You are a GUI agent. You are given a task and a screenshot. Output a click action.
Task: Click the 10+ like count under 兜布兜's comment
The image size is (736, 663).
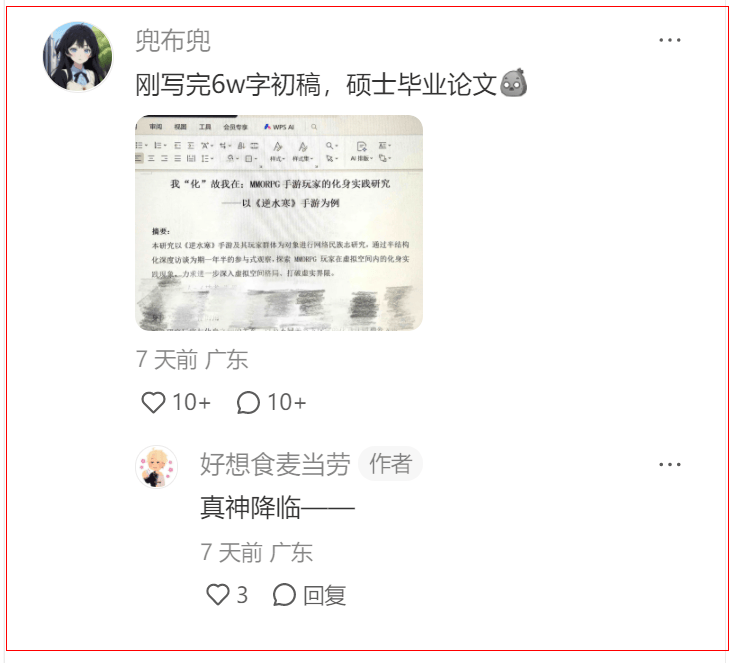pyautogui.click(x=192, y=403)
